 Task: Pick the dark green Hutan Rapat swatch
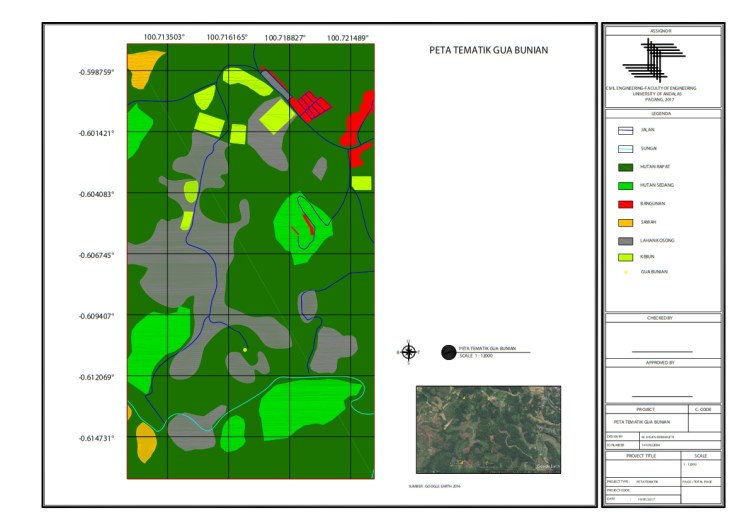click(x=624, y=166)
